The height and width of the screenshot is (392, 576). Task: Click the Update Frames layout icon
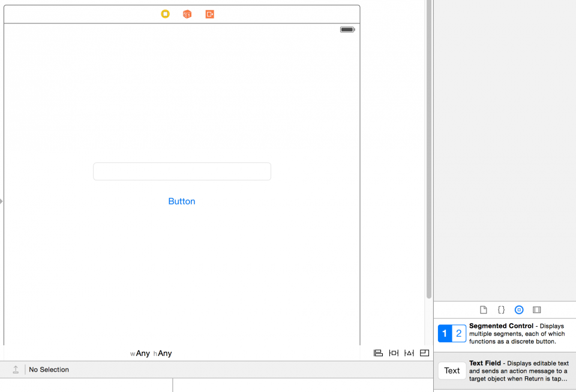click(424, 352)
